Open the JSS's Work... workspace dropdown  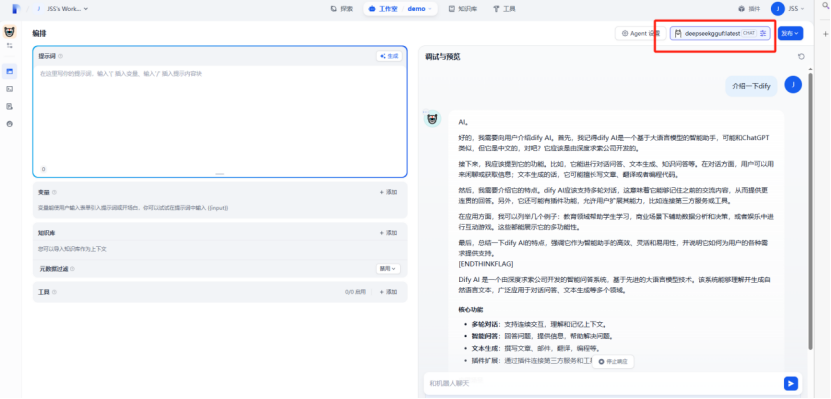67,8
